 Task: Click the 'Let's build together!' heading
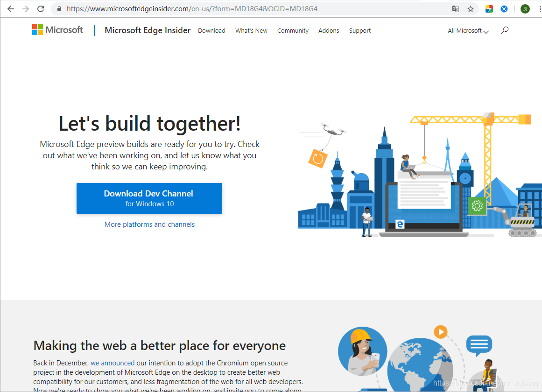coord(150,123)
